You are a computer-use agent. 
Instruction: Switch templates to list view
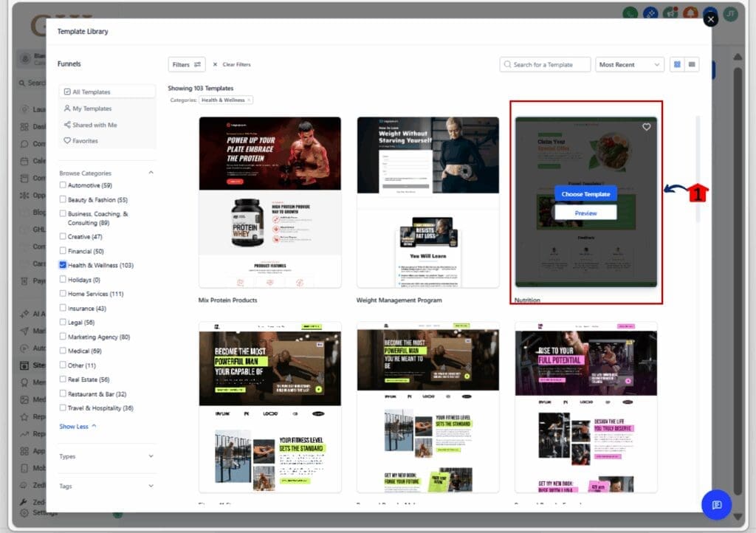[693, 64]
